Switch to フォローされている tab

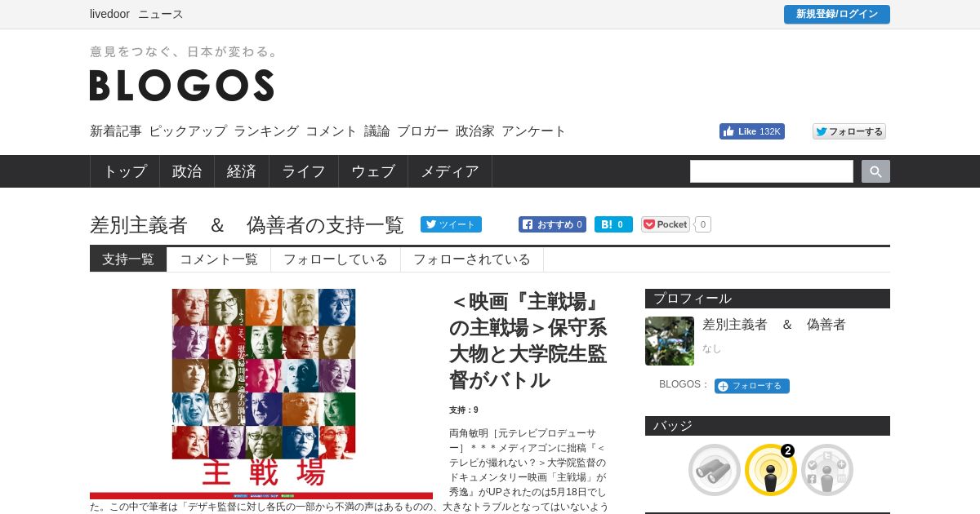(472, 259)
